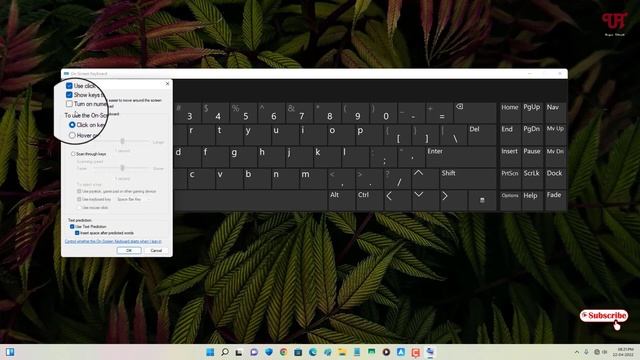Tap the PgDn key
Viewport: 640px width, 360px height.
pyautogui.click(x=532, y=134)
